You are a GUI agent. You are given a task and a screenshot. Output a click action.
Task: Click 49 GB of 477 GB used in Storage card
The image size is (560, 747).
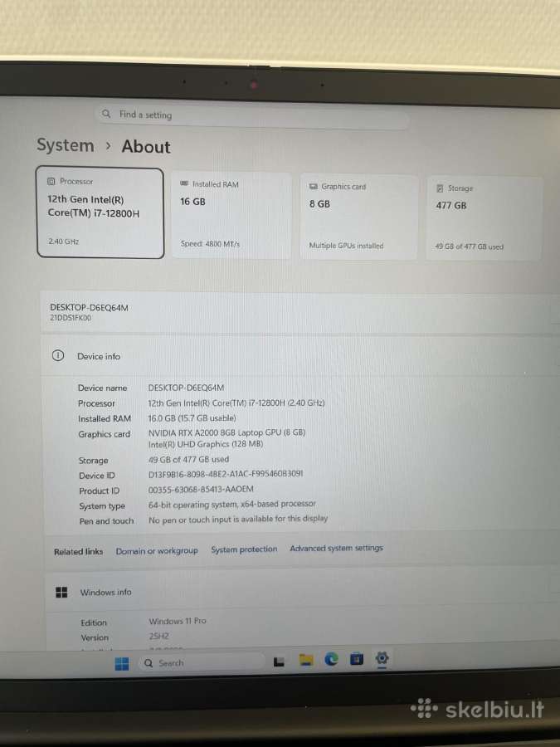(x=469, y=247)
